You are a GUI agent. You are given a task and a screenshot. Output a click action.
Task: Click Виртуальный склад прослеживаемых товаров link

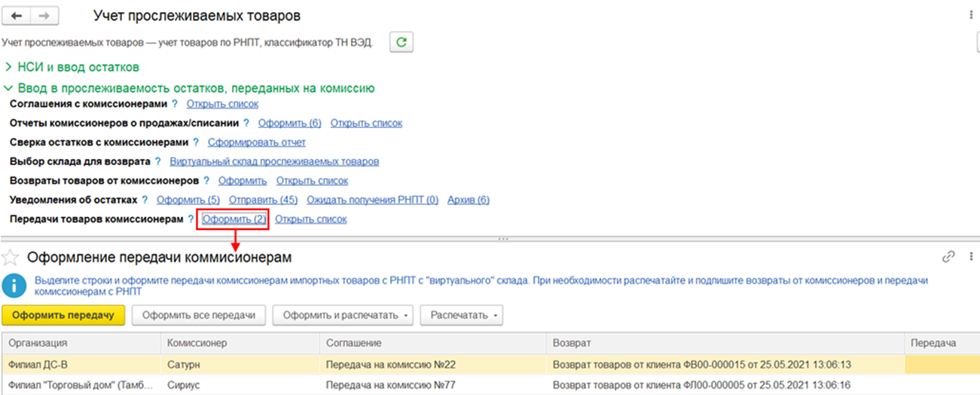(274, 161)
